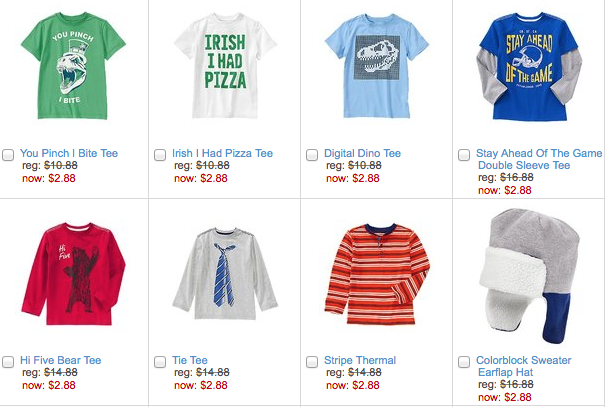Open Stay Ahead Of The Game Double Sleeve Tee link
Viewport: 607px width, 407px height.
tap(540, 159)
